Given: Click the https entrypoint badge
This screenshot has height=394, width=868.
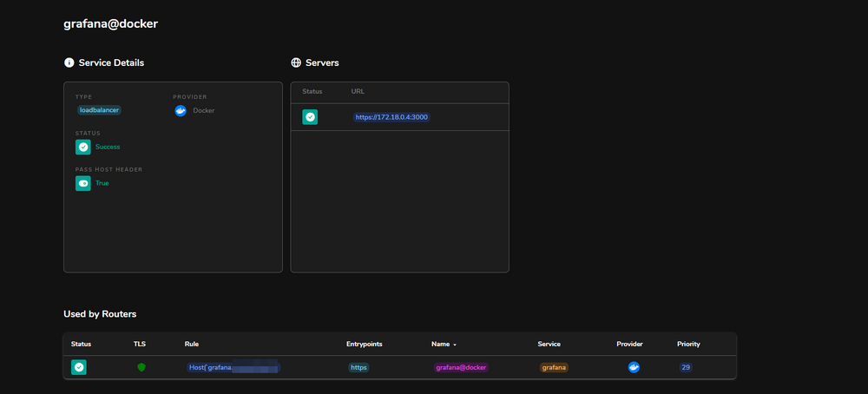Looking at the screenshot, I should 358,367.
